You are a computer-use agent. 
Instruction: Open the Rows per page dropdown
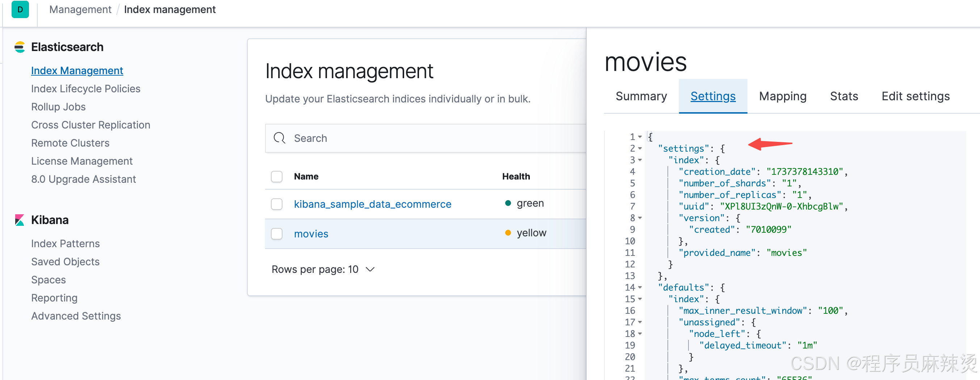tap(323, 269)
